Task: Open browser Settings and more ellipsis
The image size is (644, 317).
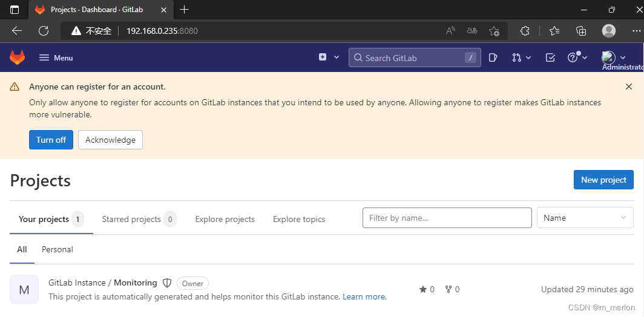Action: 636,31
